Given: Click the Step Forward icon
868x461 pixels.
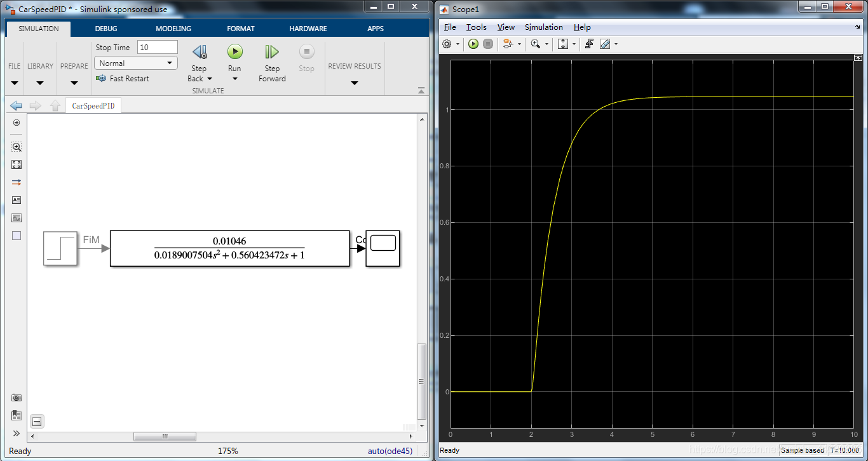Looking at the screenshot, I should (x=272, y=52).
